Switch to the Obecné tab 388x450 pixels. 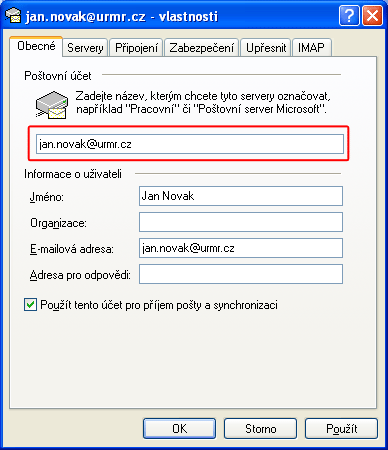click(x=36, y=46)
